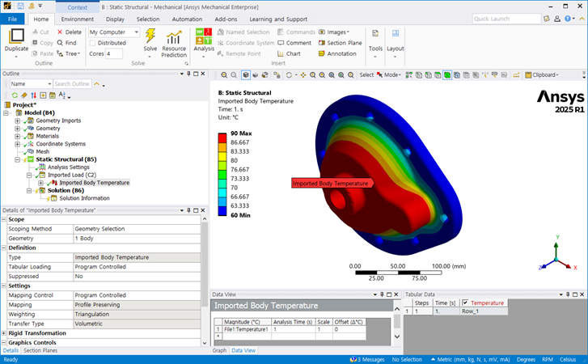The height and width of the screenshot is (364, 588).
Task: Click zoom out magnifier in graphics toolbar
Action: tap(234, 75)
